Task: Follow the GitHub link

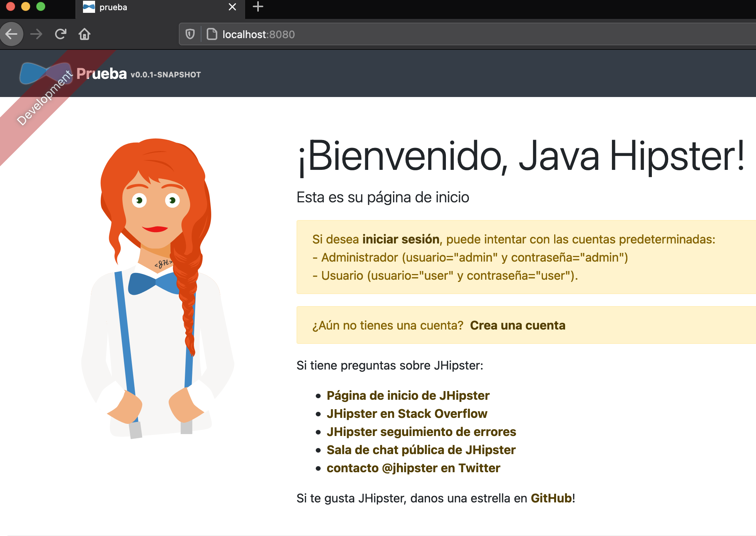Action: (x=551, y=498)
